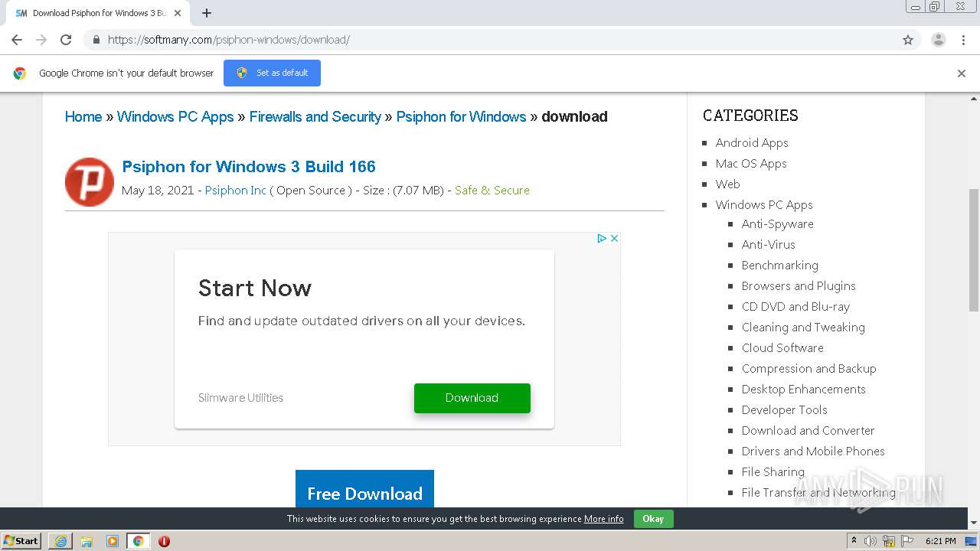Open Psiphon for Windows breadcrumb link
The image size is (980, 551).
[x=461, y=116]
